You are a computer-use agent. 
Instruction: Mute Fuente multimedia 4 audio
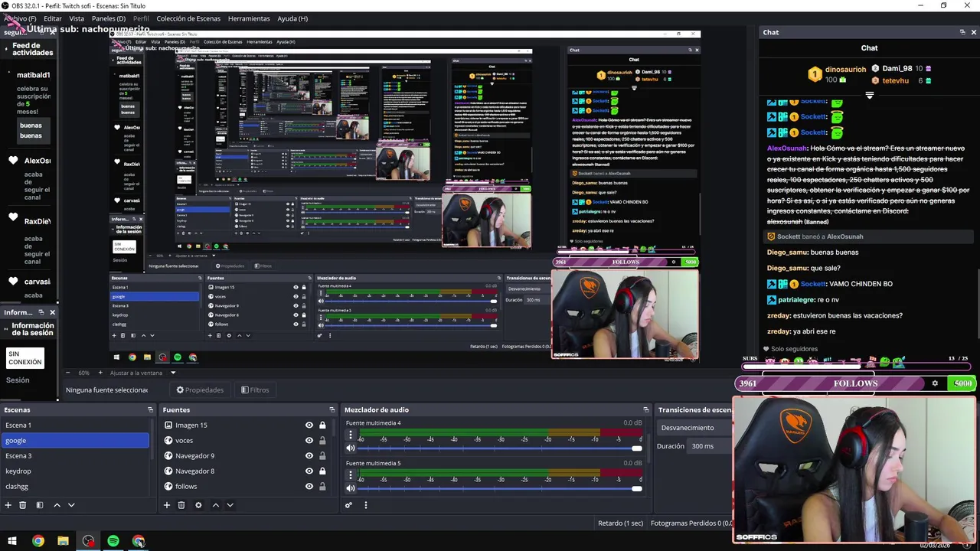tap(351, 448)
